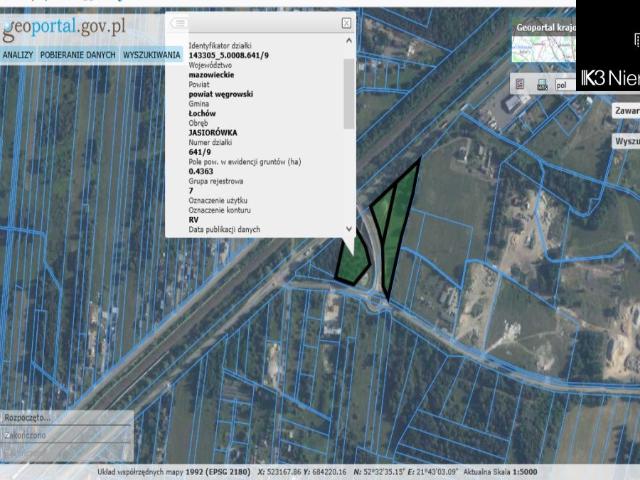Click the map icon next to search field
The height and width of the screenshot is (480, 640).
click(x=541, y=85)
